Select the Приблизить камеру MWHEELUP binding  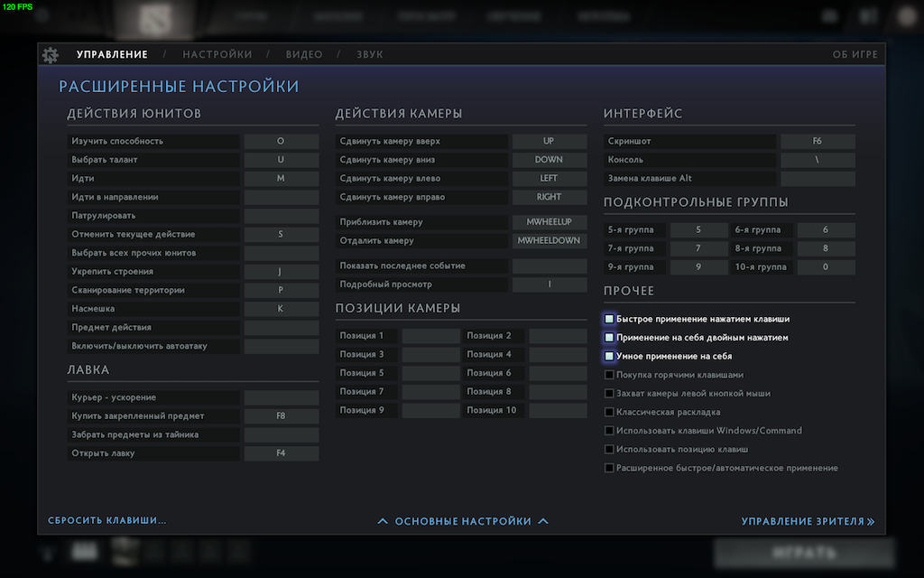[549, 222]
